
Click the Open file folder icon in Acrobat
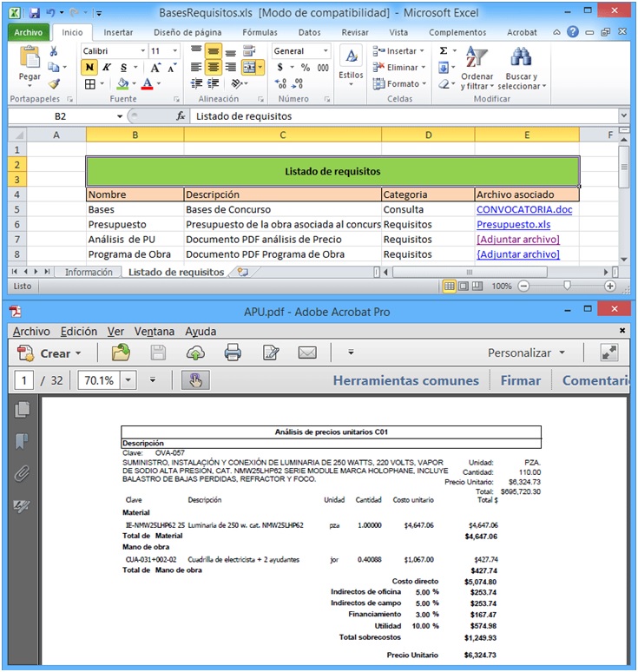coord(121,352)
